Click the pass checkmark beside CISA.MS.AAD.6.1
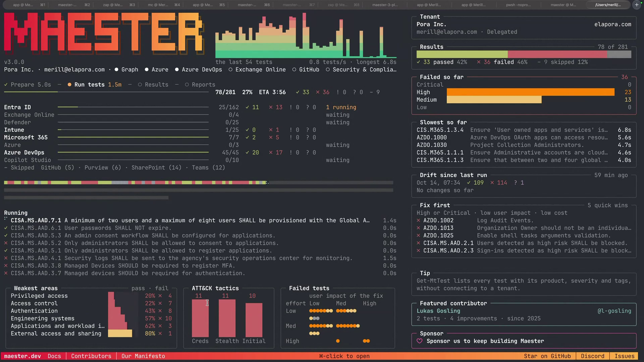This screenshot has height=362, width=644. point(6,228)
